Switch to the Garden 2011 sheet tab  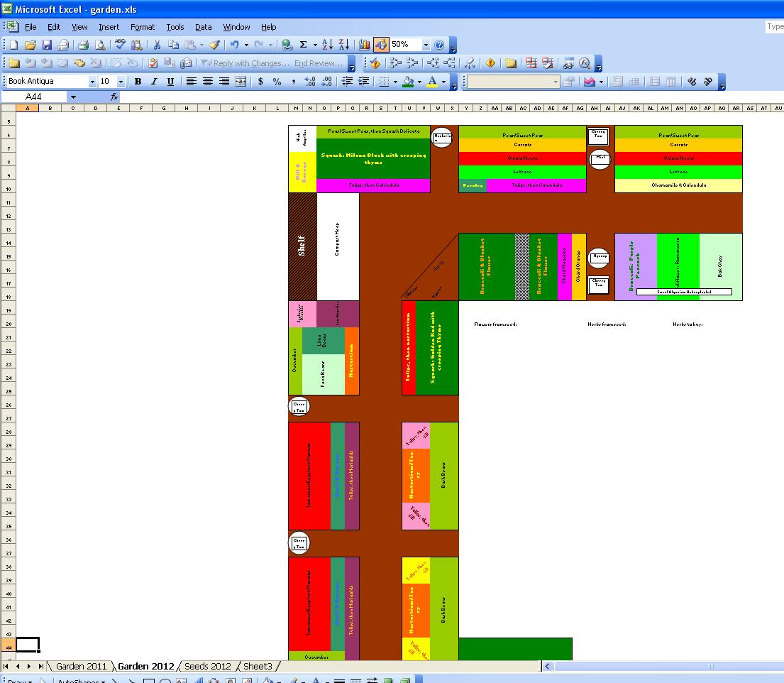(81, 666)
